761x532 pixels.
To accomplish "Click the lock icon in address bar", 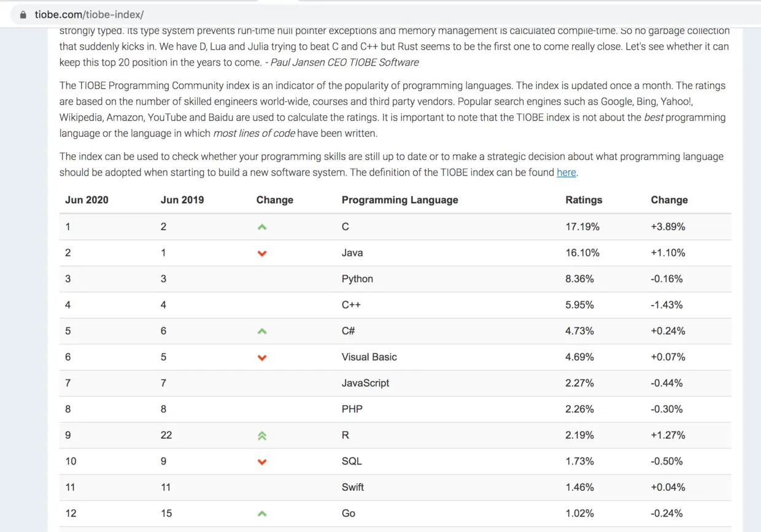I will pos(23,15).
